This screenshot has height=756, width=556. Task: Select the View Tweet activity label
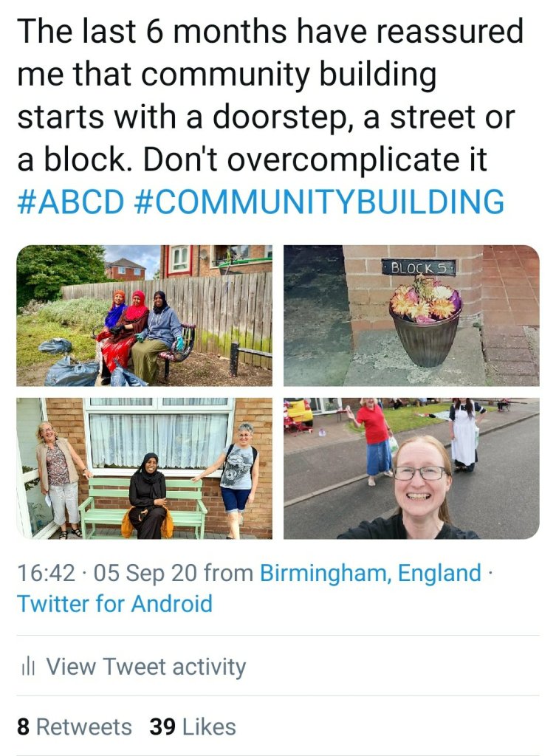(x=146, y=667)
